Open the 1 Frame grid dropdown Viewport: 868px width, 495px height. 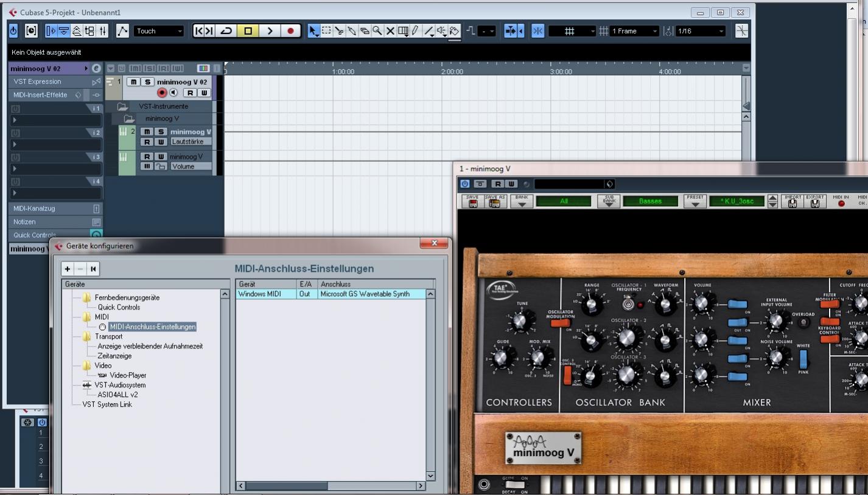click(634, 31)
